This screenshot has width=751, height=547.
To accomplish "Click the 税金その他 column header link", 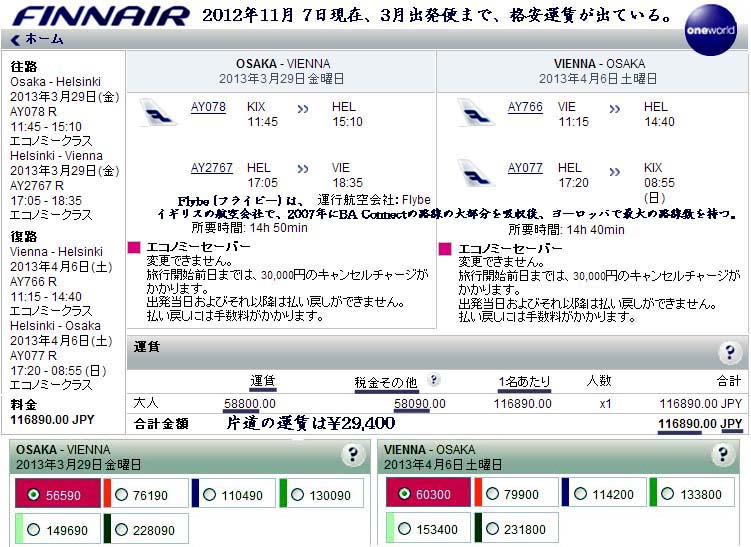I will click(386, 382).
